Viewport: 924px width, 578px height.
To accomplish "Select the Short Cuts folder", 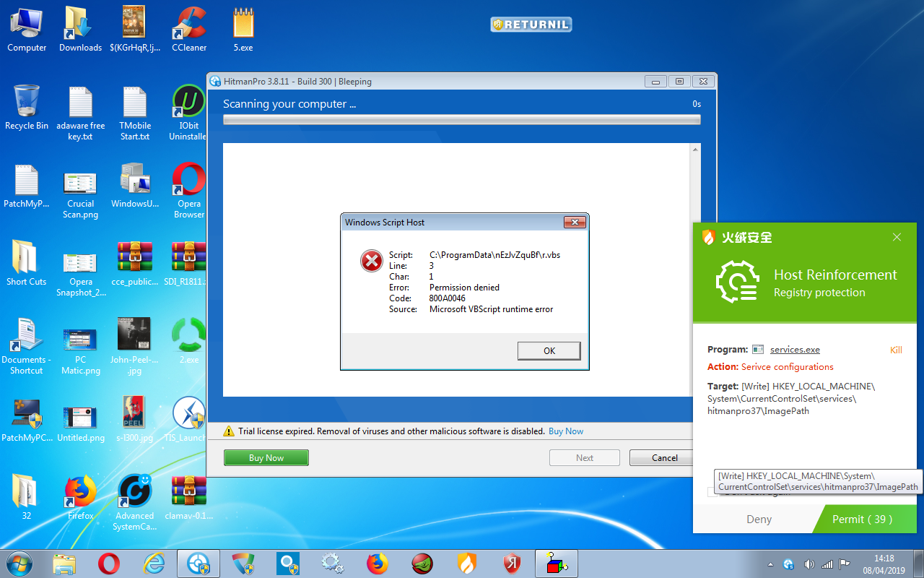I will click(x=27, y=263).
